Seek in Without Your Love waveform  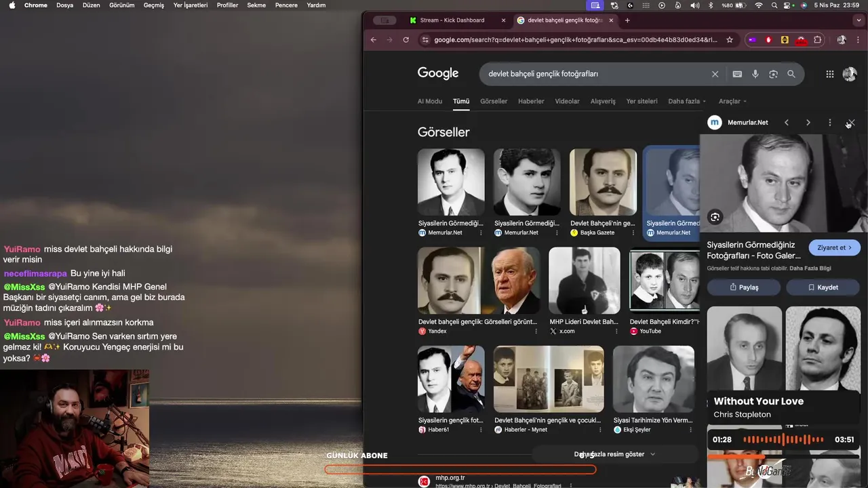pyautogui.click(x=783, y=439)
